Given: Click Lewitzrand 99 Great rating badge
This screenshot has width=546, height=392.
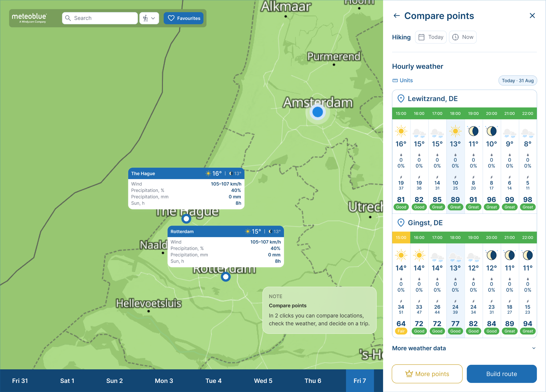Looking at the screenshot, I should pyautogui.click(x=509, y=207).
